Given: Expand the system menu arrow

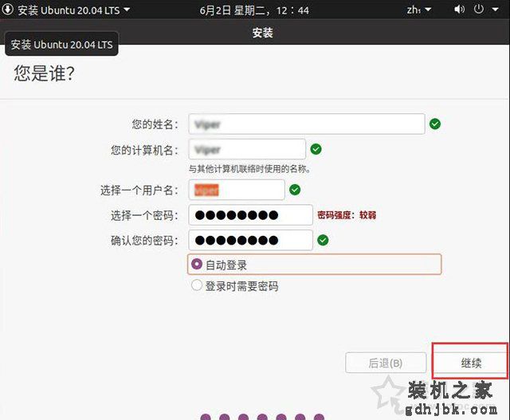Looking at the screenshot, I should [495, 10].
